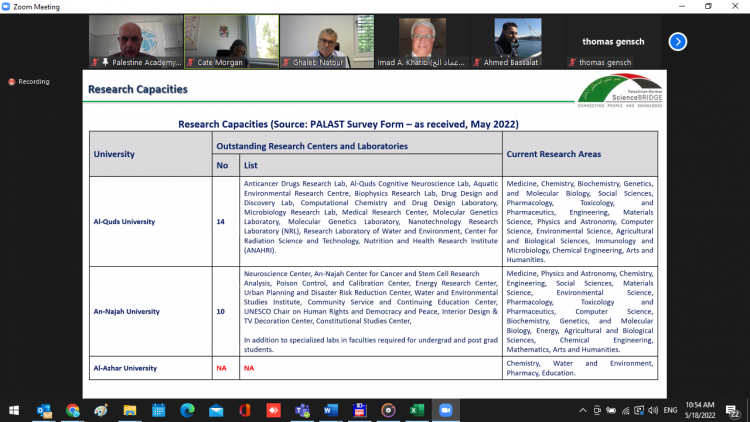750x422 pixels.
Task: Click the pin icon on Palestine Academy tile
Action: coord(105,62)
